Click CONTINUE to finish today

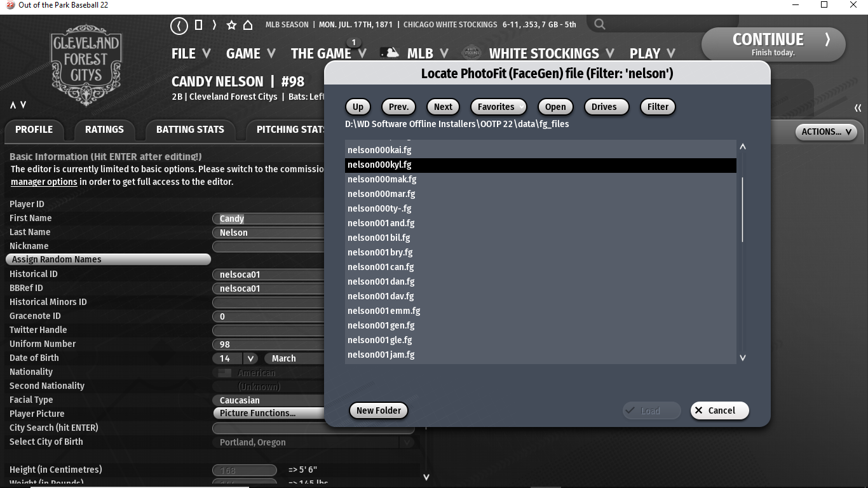[773, 44]
